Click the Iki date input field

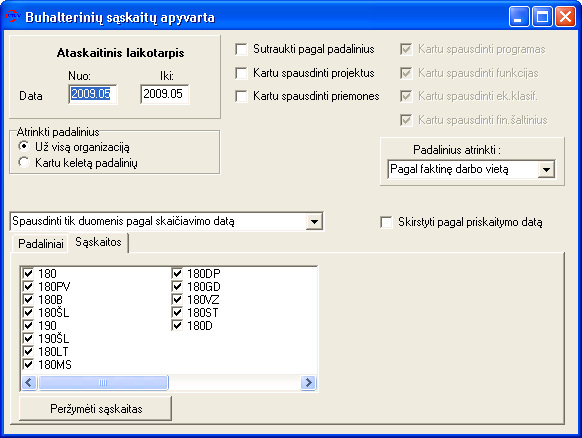click(x=164, y=94)
